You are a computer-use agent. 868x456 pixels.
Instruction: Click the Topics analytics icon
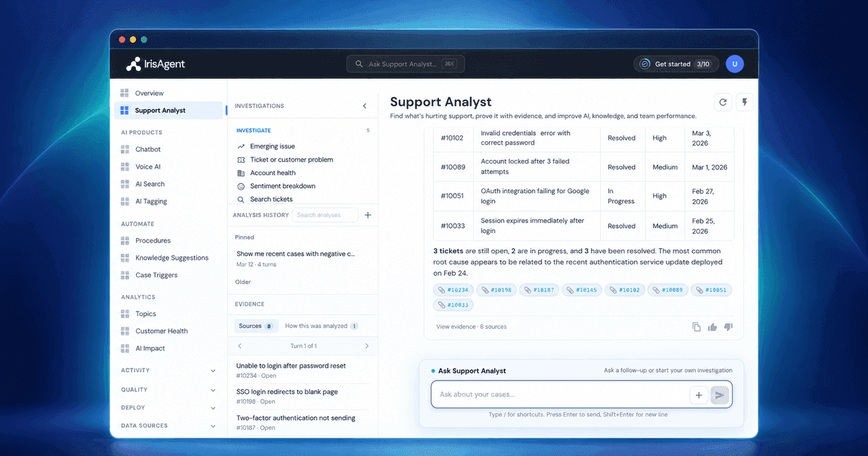click(124, 313)
